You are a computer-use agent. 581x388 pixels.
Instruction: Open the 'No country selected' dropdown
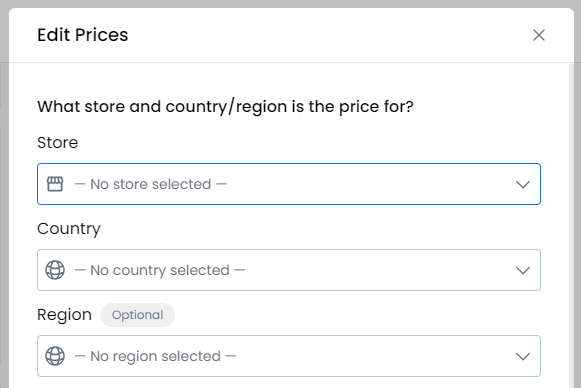289,270
